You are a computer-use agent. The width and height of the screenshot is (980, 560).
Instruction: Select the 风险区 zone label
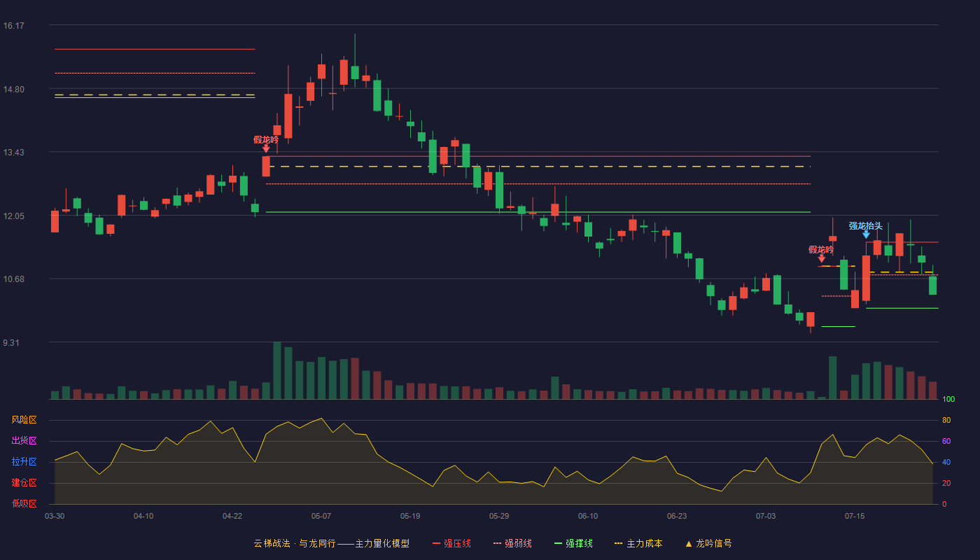24,420
